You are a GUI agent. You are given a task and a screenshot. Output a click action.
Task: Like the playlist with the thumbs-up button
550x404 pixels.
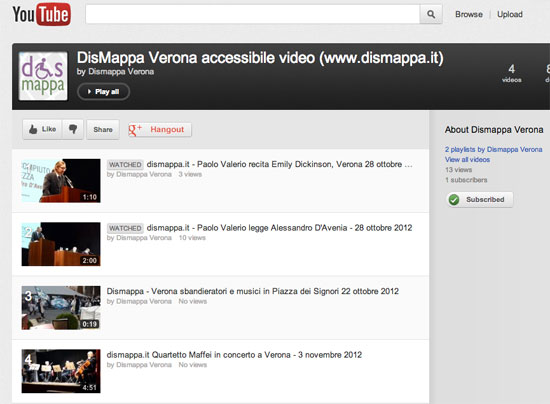click(x=42, y=129)
